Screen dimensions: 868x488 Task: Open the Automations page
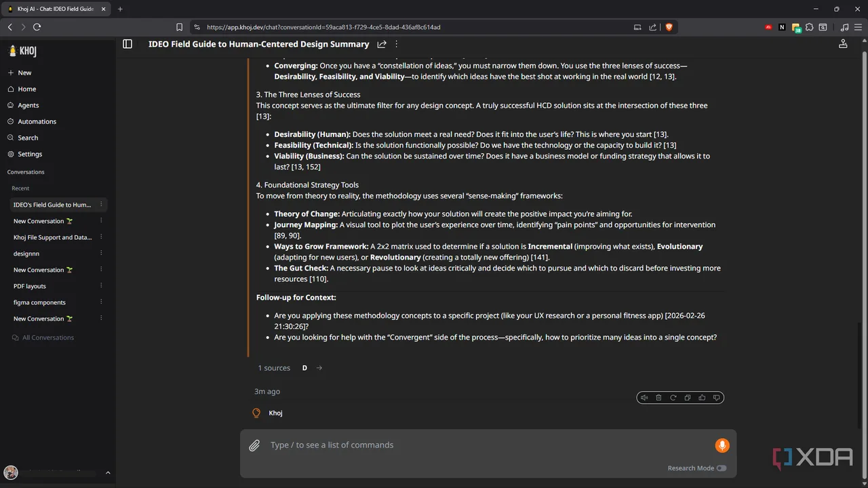pos(32,121)
